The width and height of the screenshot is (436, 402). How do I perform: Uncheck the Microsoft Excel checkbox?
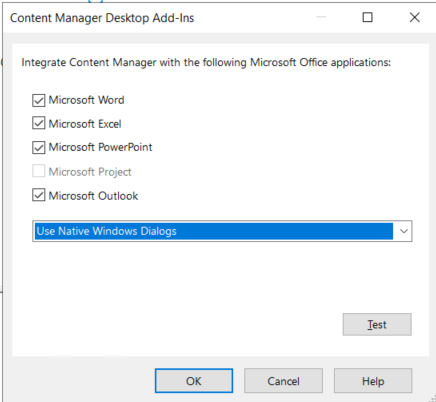[x=39, y=123]
